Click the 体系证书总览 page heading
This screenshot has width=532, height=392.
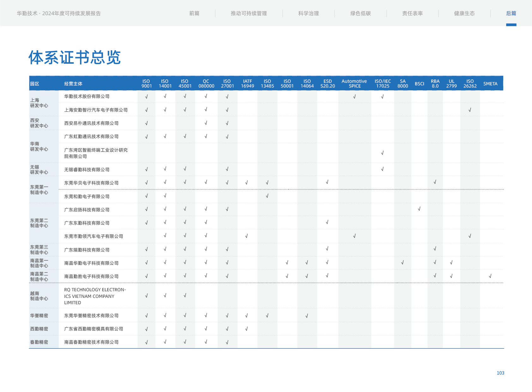point(75,57)
